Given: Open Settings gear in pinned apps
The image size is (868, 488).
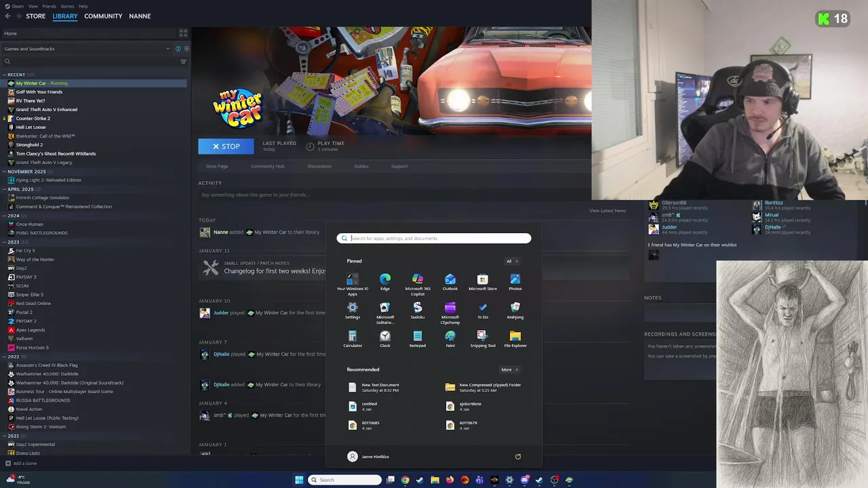Looking at the screenshot, I should point(353,311).
